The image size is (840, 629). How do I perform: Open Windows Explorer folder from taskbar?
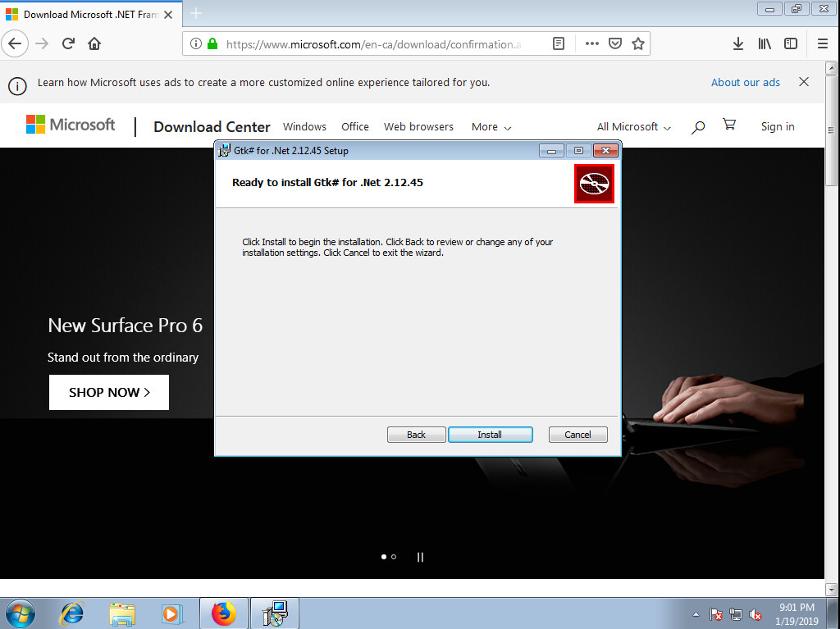tap(122, 613)
